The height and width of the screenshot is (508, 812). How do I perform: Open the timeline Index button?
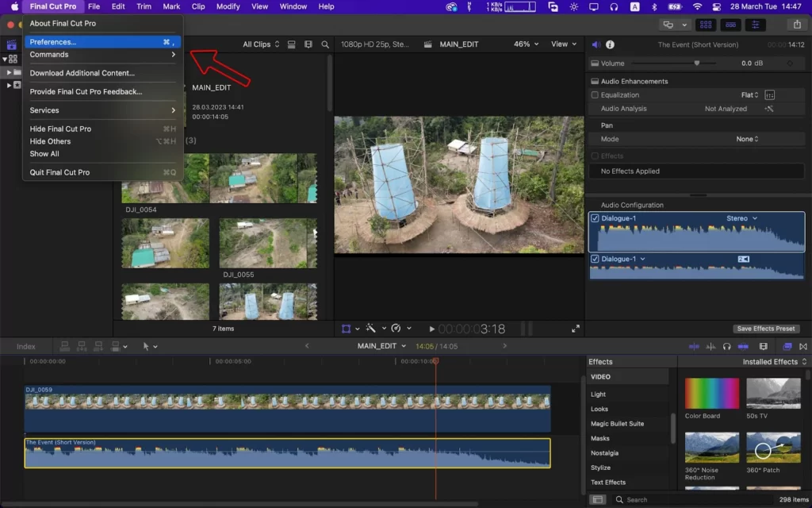(26, 347)
